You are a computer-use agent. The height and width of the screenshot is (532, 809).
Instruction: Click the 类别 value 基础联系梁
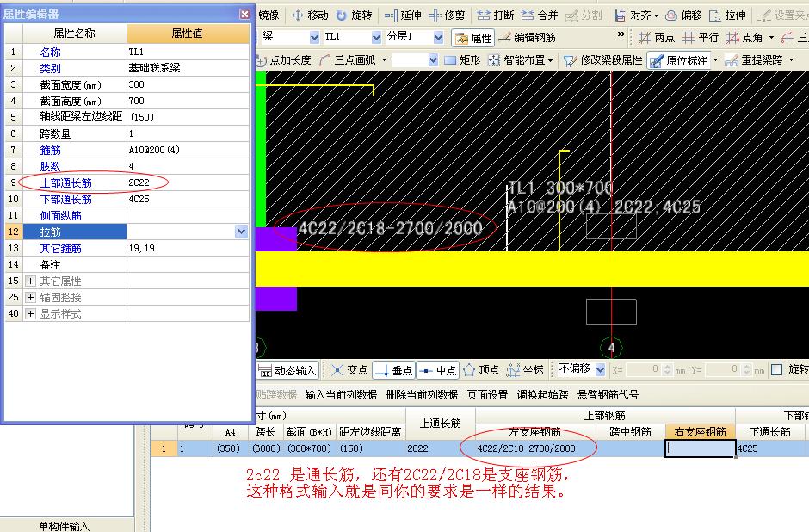(188, 68)
